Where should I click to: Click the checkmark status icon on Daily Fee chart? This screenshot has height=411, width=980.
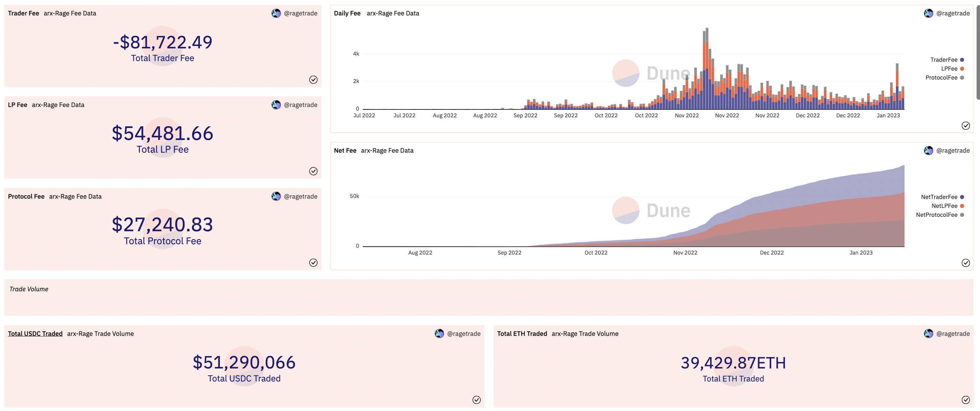tap(966, 126)
